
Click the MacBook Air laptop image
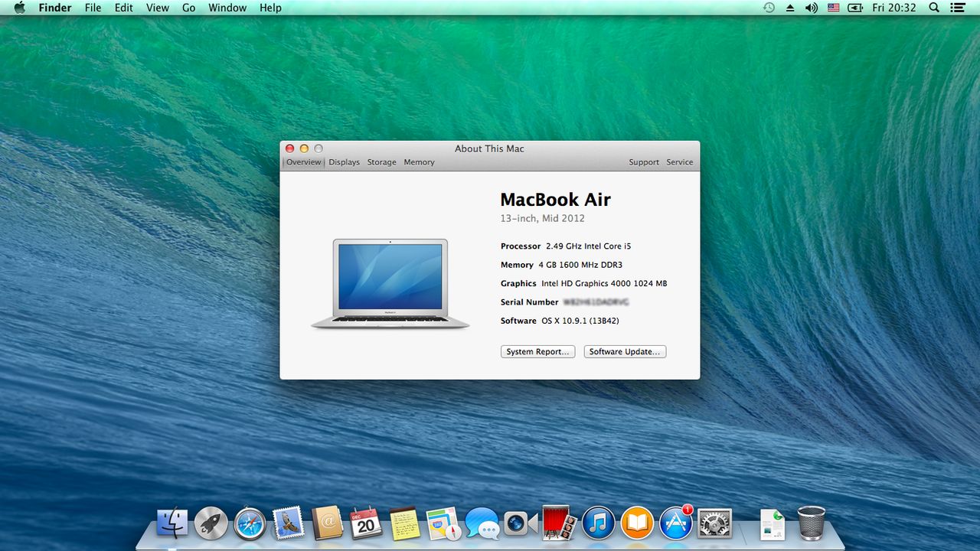(390, 284)
